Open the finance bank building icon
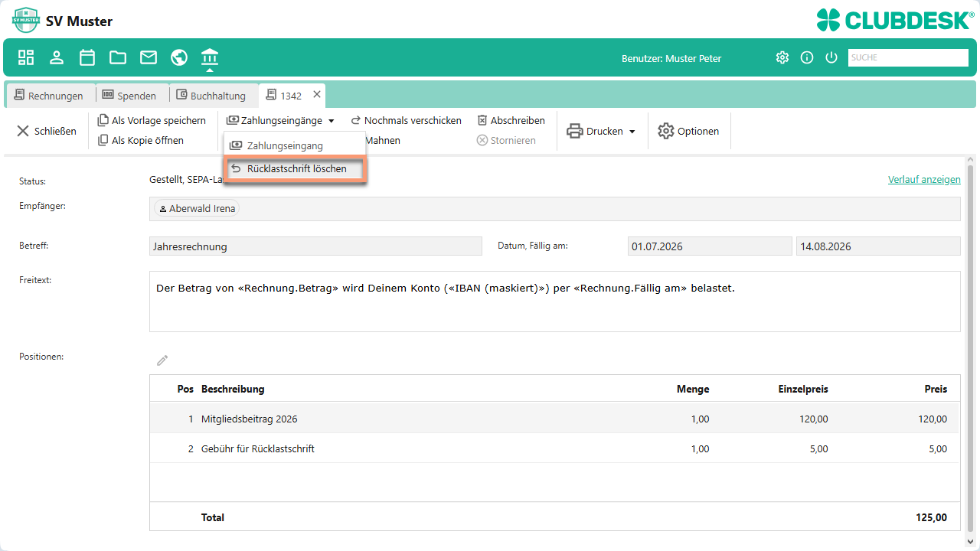The width and height of the screenshot is (980, 551). pyautogui.click(x=210, y=57)
